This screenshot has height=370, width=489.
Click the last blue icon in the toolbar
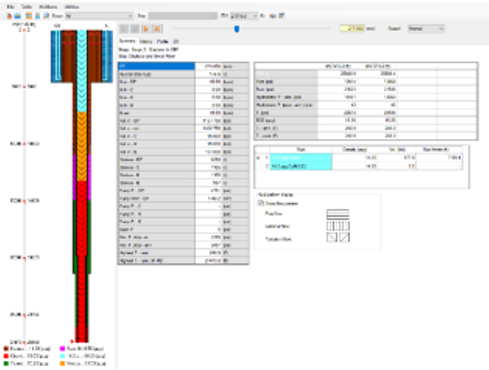point(281,16)
